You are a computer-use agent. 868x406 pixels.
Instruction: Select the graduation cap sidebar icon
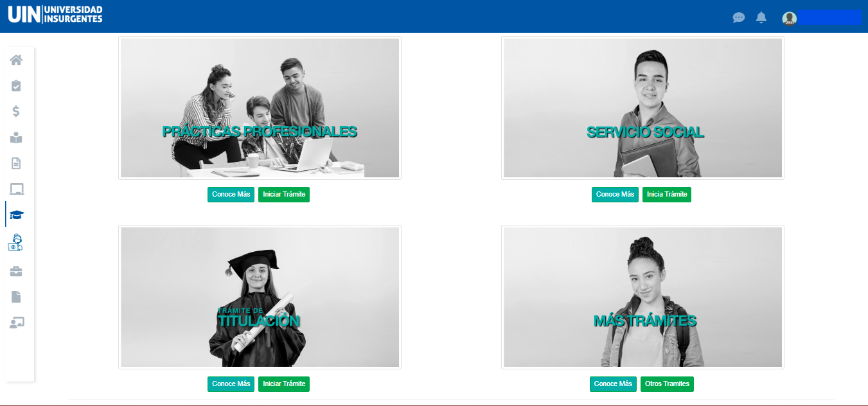[x=16, y=215]
